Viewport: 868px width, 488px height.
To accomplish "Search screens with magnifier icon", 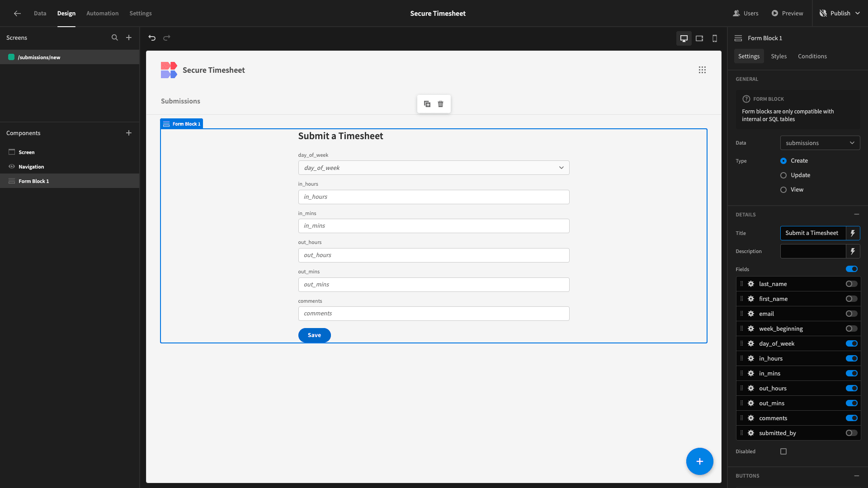I will tap(115, 38).
